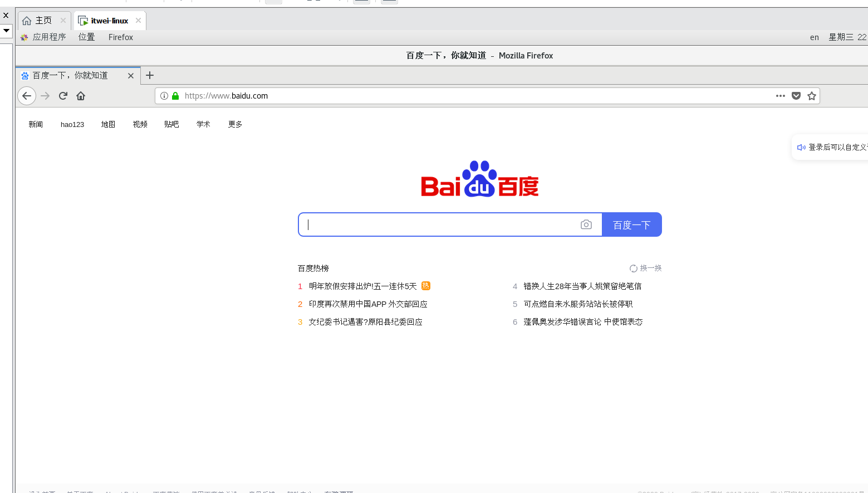Click the 百度一下 search button
This screenshot has height=493, width=868.
coord(632,224)
